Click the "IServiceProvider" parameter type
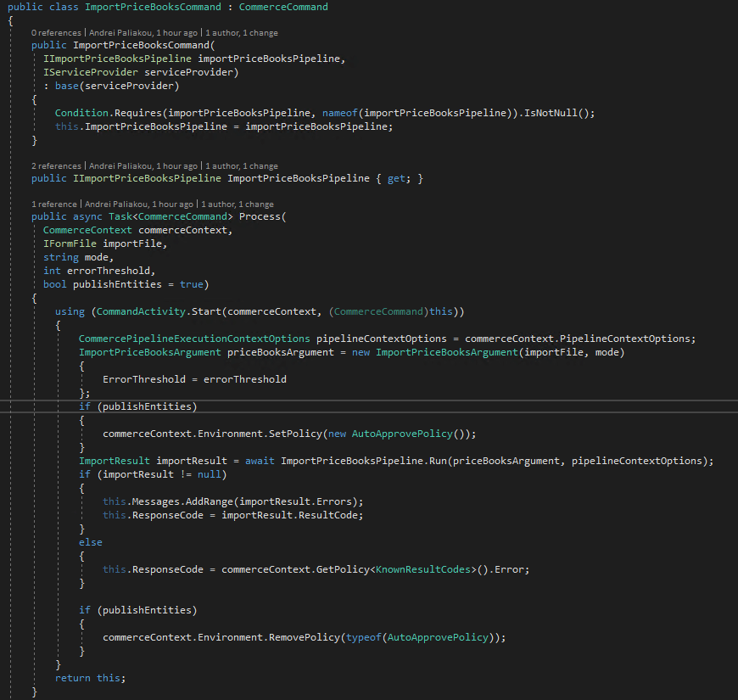Image resolution: width=738 pixels, height=700 pixels. (91, 72)
